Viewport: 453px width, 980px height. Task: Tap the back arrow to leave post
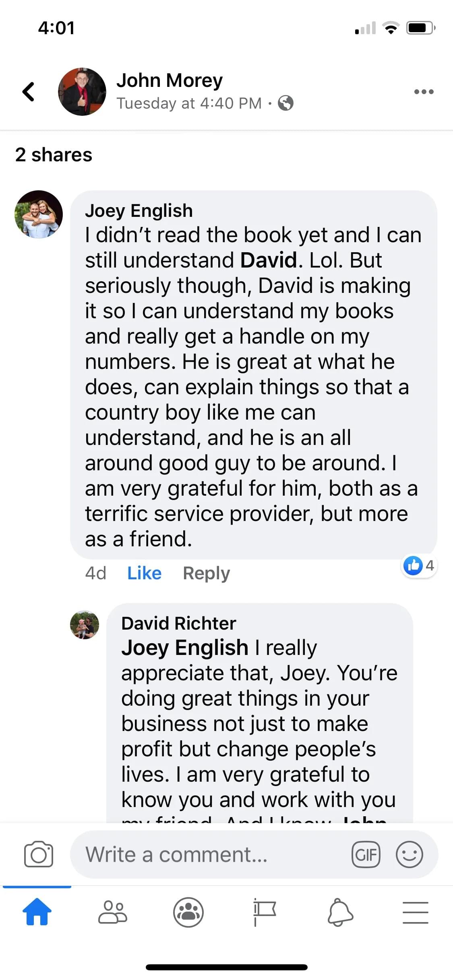28,92
